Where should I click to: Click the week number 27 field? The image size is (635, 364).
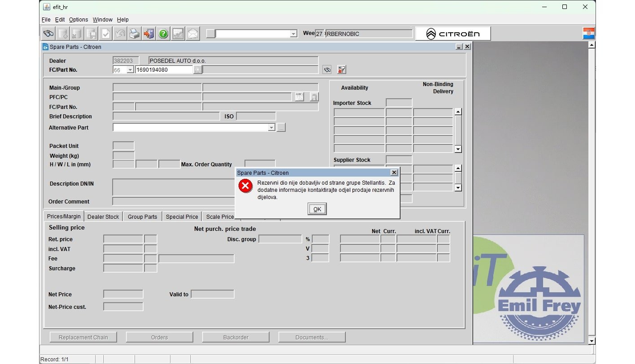pyautogui.click(x=319, y=34)
